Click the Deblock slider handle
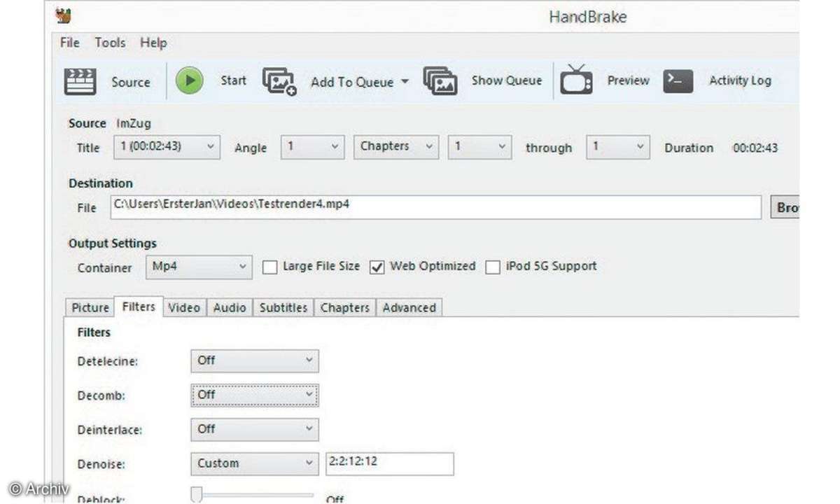Image resolution: width=840 pixels, height=504 pixels. point(197,496)
